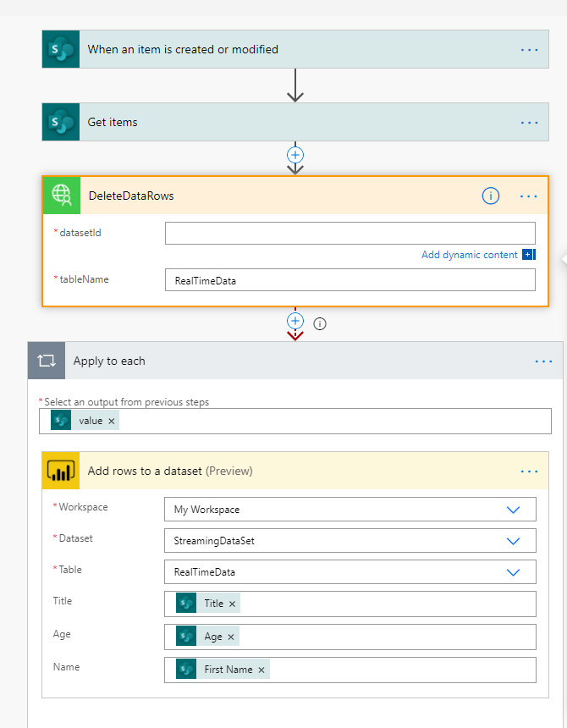Remove the 'value' dynamic content token
This screenshot has height=728, width=567.
click(112, 421)
